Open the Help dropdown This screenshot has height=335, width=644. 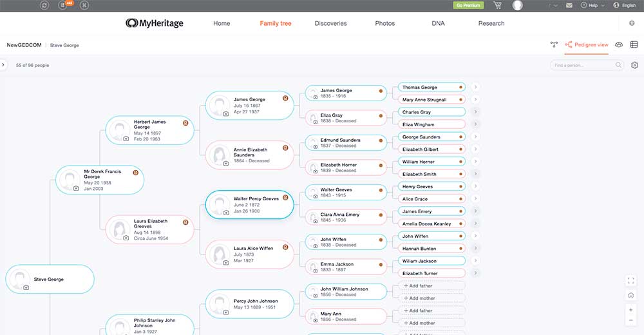point(592,5)
